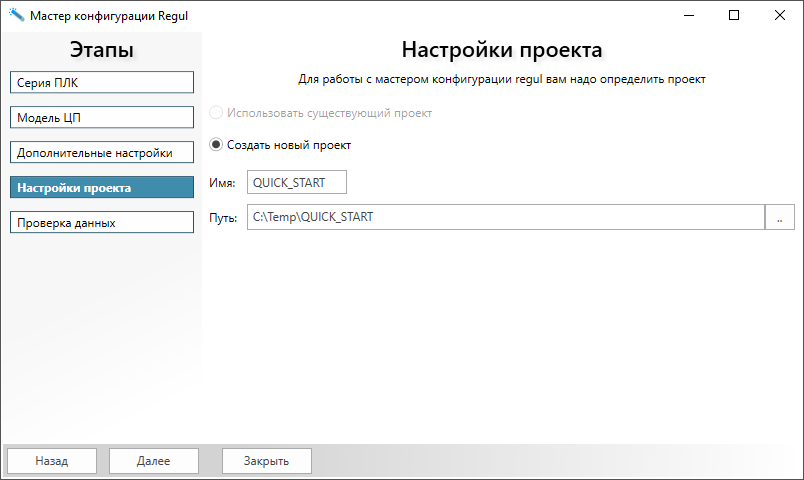Viewport: 804px width, 480px height.
Task: Click the 'Настройки проекта' page heading
Action: [502, 50]
